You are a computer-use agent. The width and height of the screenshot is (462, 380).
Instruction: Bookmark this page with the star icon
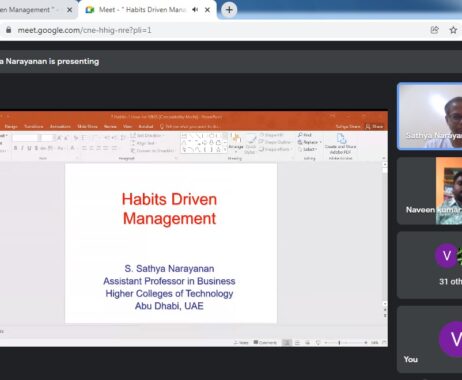(x=453, y=30)
